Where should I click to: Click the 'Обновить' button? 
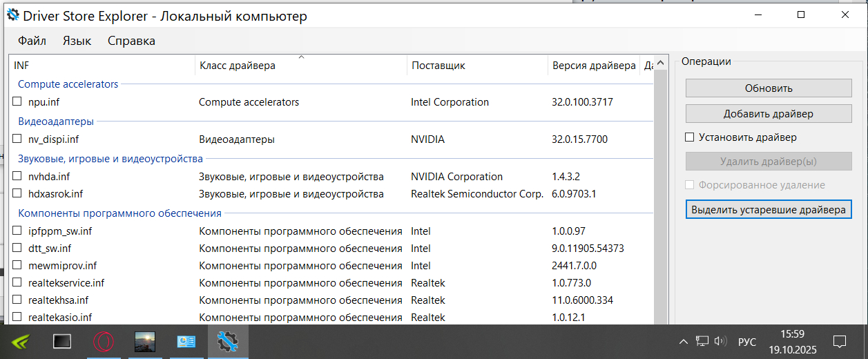tap(769, 88)
